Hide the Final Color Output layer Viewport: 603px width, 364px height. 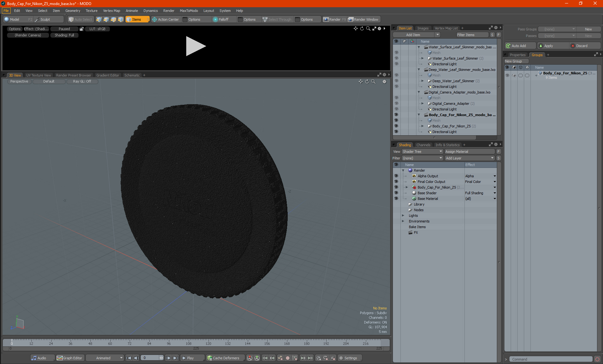[396, 182]
